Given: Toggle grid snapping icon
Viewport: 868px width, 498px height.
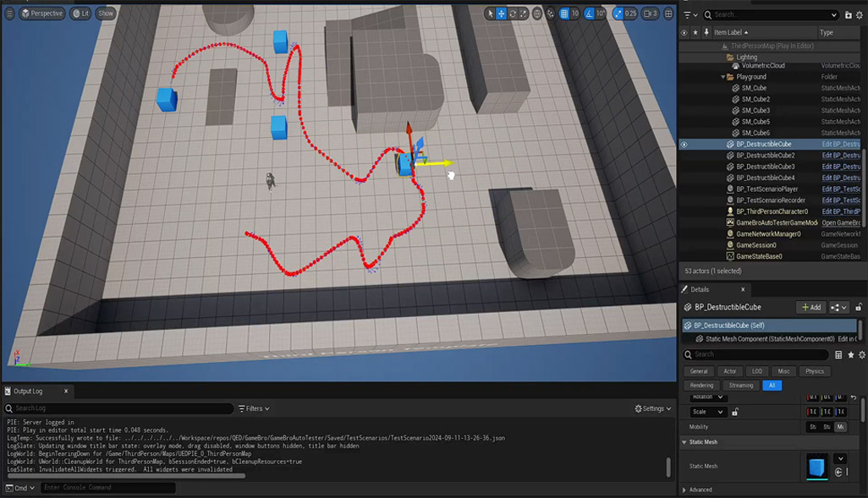Looking at the screenshot, I should coord(564,14).
